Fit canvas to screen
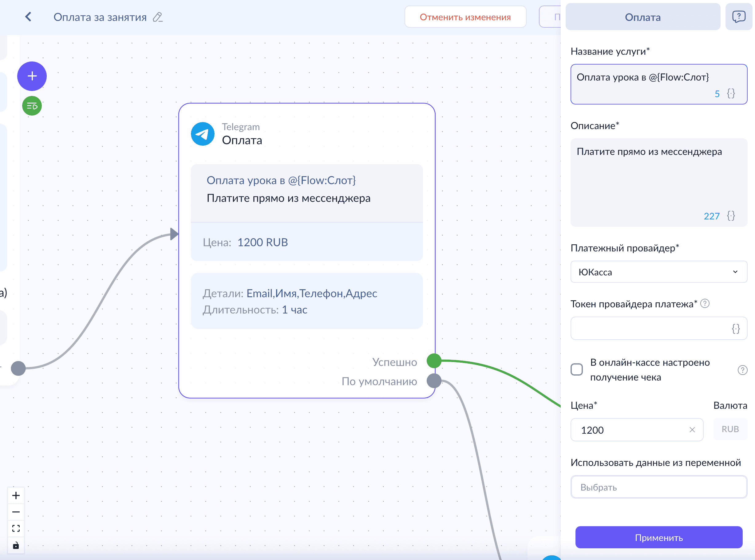 (16, 528)
